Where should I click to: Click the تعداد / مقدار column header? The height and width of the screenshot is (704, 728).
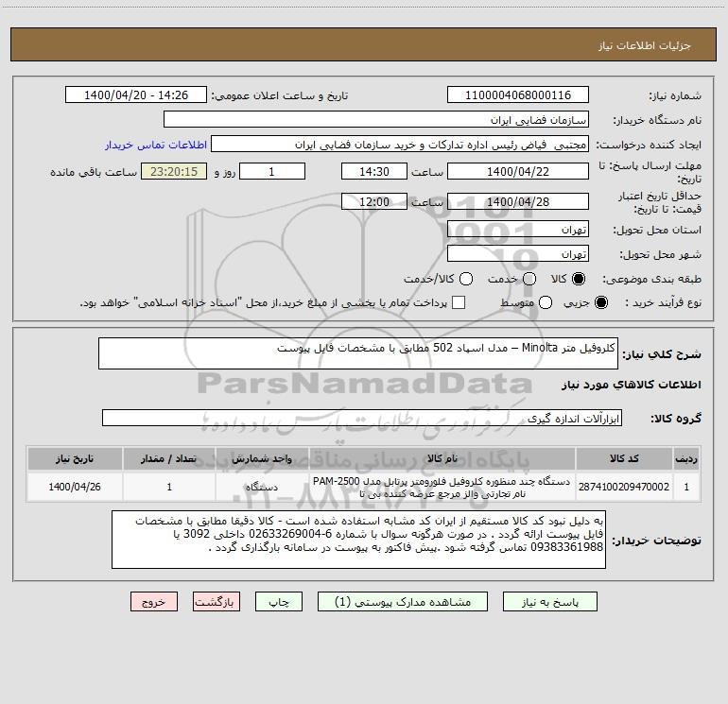(169, 458)
